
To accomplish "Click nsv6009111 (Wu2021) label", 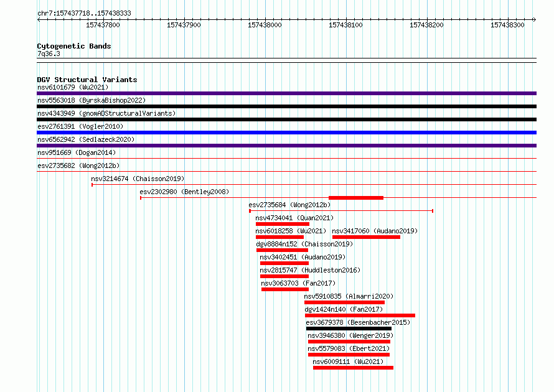I will coord(348,362).
